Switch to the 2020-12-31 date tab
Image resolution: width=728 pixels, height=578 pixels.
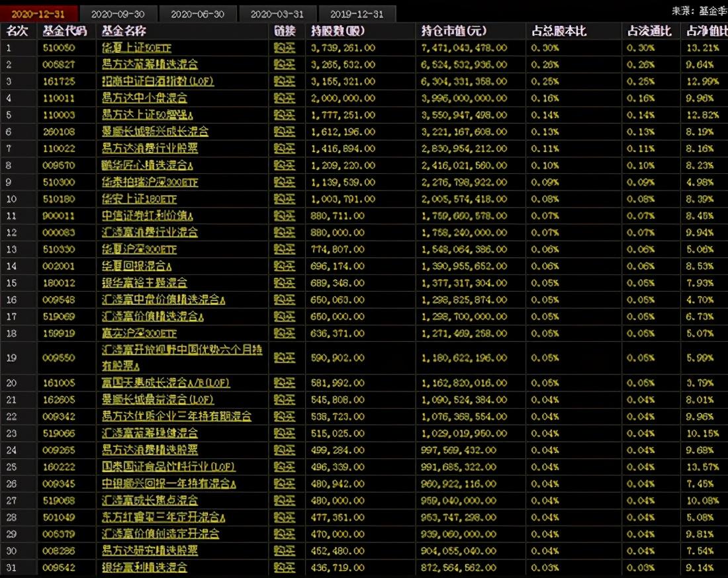pos(38,14)
